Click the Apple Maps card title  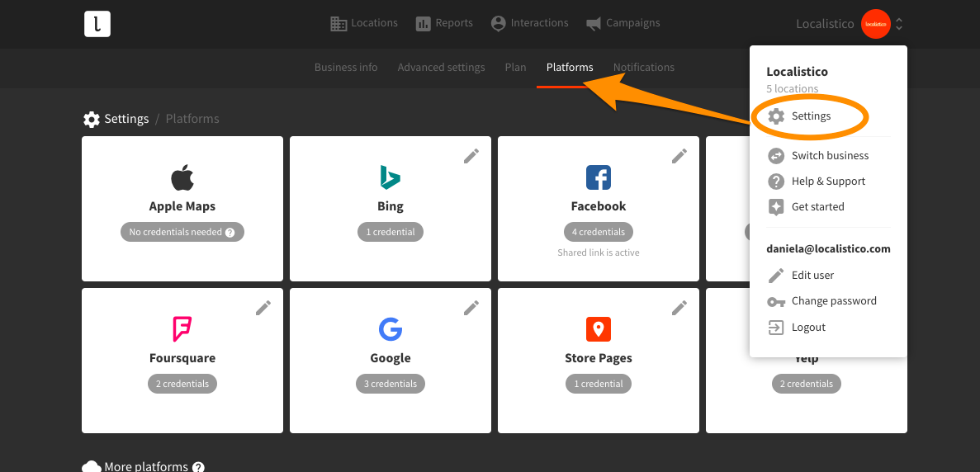pyautogui.click(x=182, y=206)
